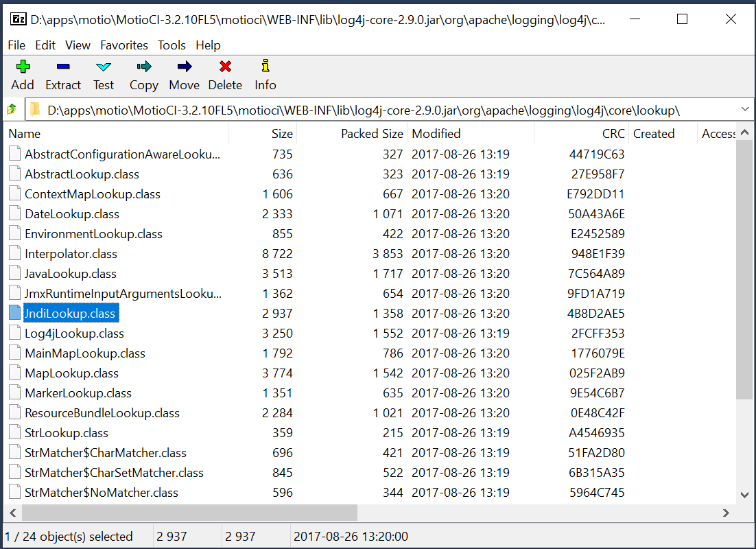This screenshot has height=549, width=756.
Task: Click file icon of ResourceBundleLookup.class
Action: (15, 412)
